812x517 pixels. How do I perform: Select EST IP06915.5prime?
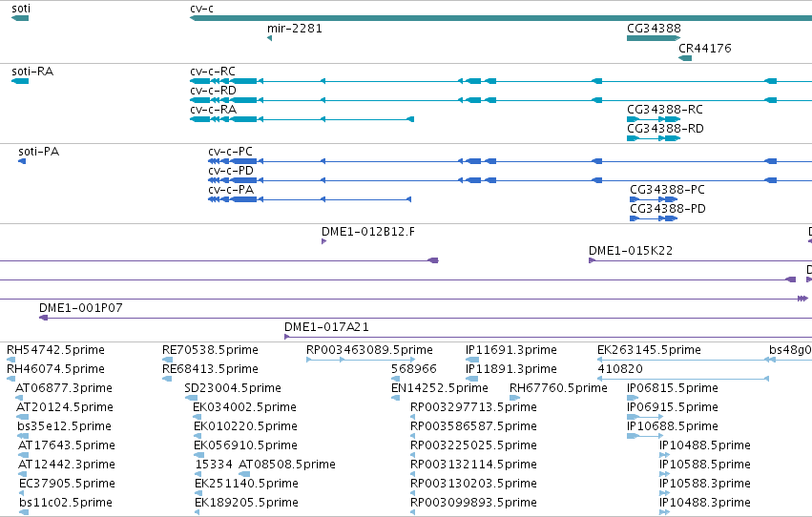pos(673,407)
